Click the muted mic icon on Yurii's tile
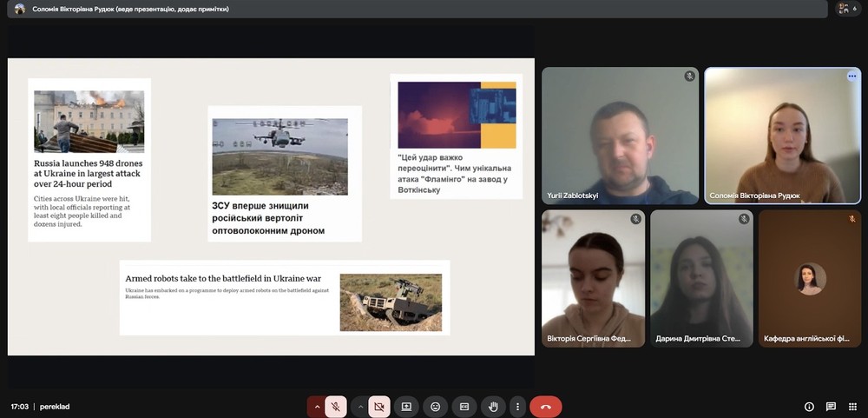The image size is (868, 418). (689, 76)
